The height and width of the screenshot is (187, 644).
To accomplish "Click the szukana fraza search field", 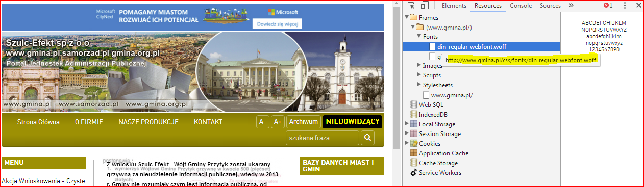I will tap(323, 138).
